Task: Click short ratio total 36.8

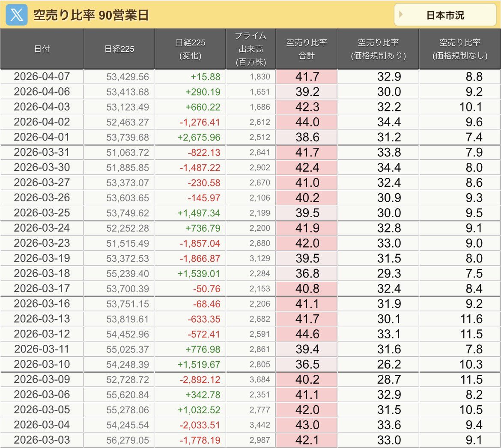Action: tap(307, 274)
